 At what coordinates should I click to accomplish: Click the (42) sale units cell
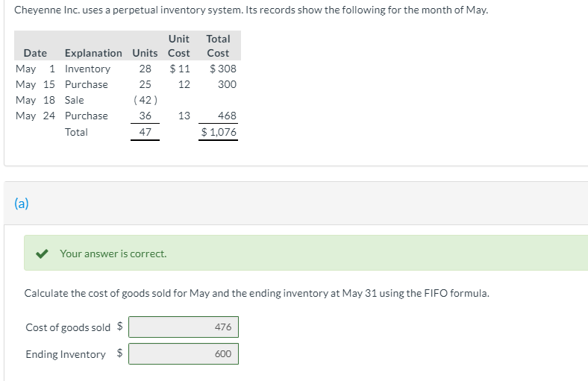coord(145,100)
